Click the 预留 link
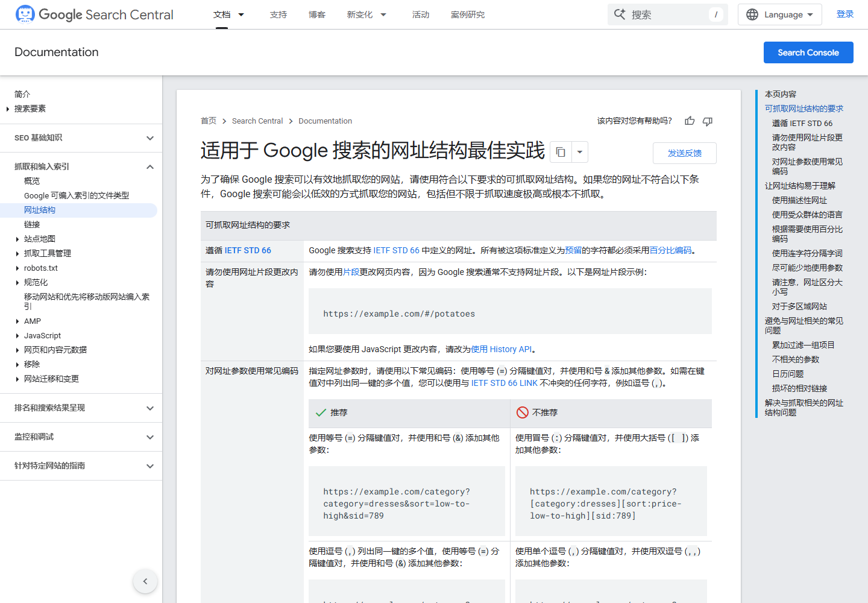868x603 pixels. coord(573,250)
